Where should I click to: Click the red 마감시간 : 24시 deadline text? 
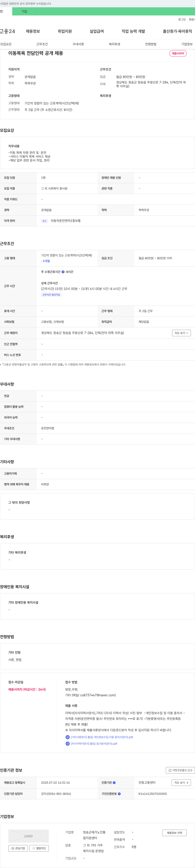click(x=34, y=689)
